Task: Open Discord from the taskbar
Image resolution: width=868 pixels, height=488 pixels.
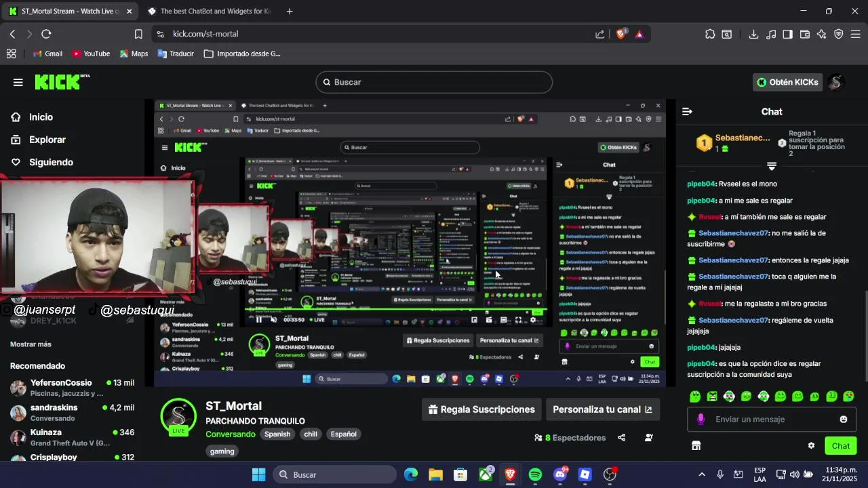Action: 560,474
